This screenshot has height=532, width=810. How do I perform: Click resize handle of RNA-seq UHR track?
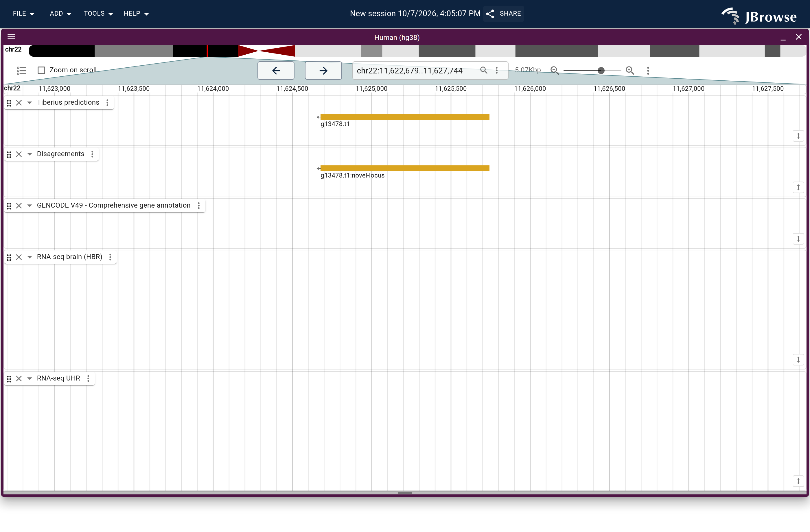pos(798,481)
